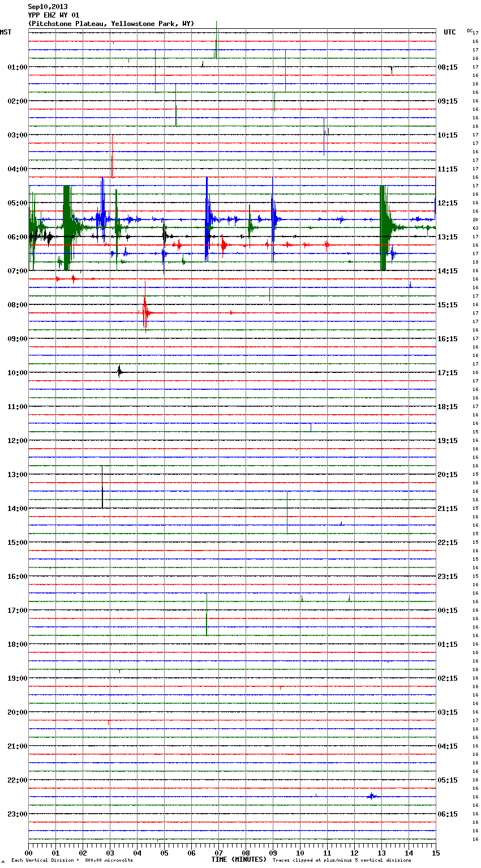The height and width of the screenshot is (868, 481).
Task: Click the 15:15 UTC row label
Action: tap(448, 304)
